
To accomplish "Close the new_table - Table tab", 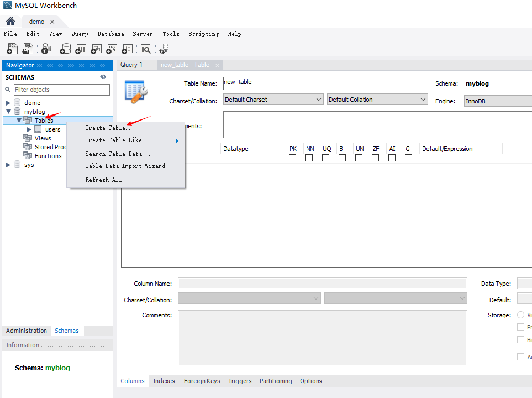I will click(x=217, y=65).
